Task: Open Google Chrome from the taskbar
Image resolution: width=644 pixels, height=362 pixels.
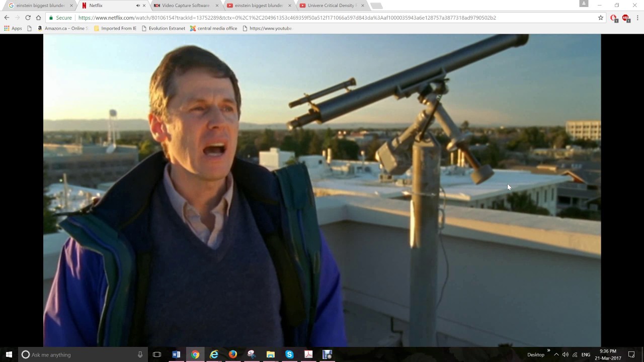Action: tap(195, 354)
